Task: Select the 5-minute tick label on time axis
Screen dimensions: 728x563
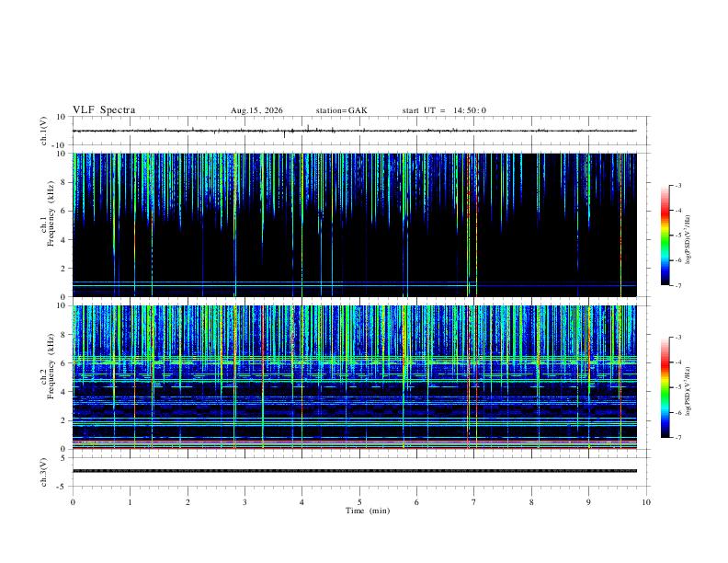Action: [359, 502]
